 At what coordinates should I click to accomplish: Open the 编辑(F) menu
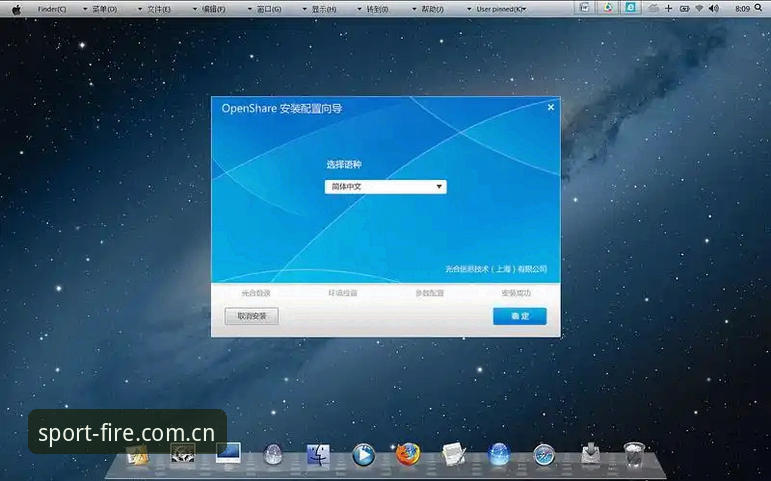(x=214, y=9)
